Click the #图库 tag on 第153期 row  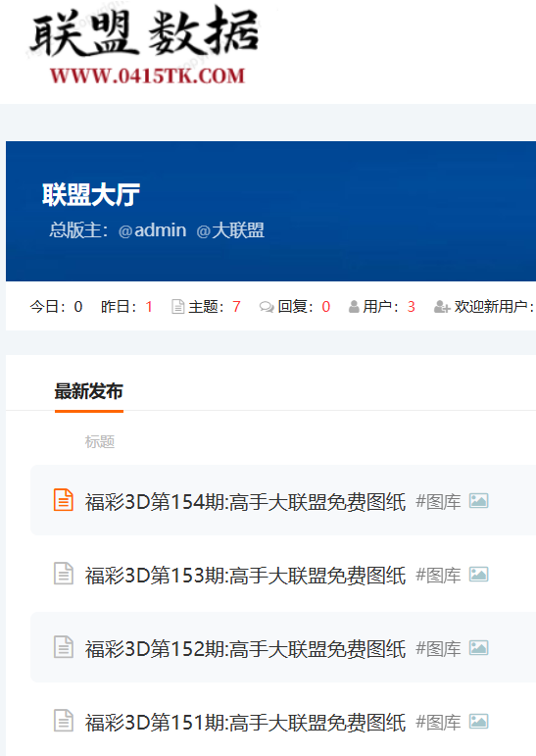pyautogui.click(x=438, y=576)
